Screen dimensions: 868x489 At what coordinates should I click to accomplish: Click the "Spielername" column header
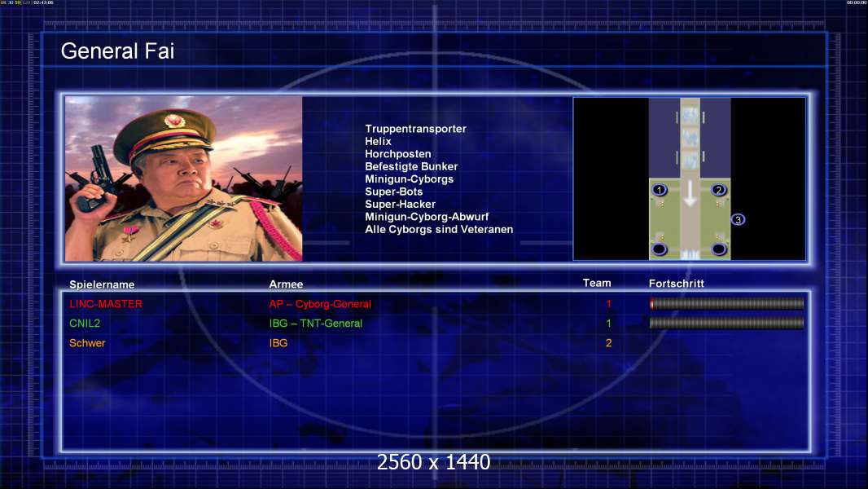[x=102, y=284]
